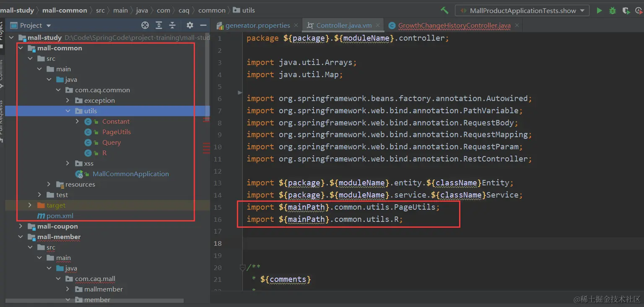Screen dimensions: 644x307
Task: Expand the test folder under mall-common
Action: point(39,195)
